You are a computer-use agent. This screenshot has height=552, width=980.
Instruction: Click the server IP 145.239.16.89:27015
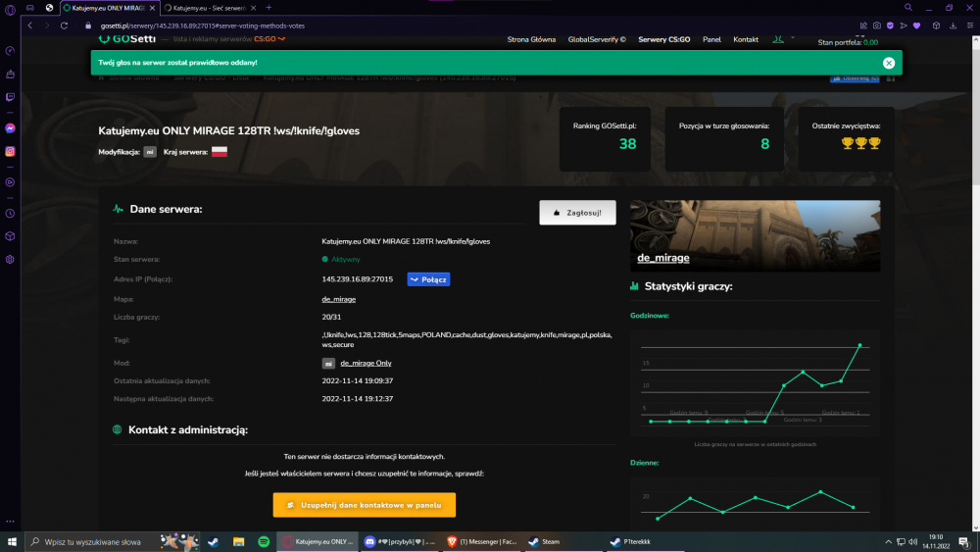tap(358, 279)
